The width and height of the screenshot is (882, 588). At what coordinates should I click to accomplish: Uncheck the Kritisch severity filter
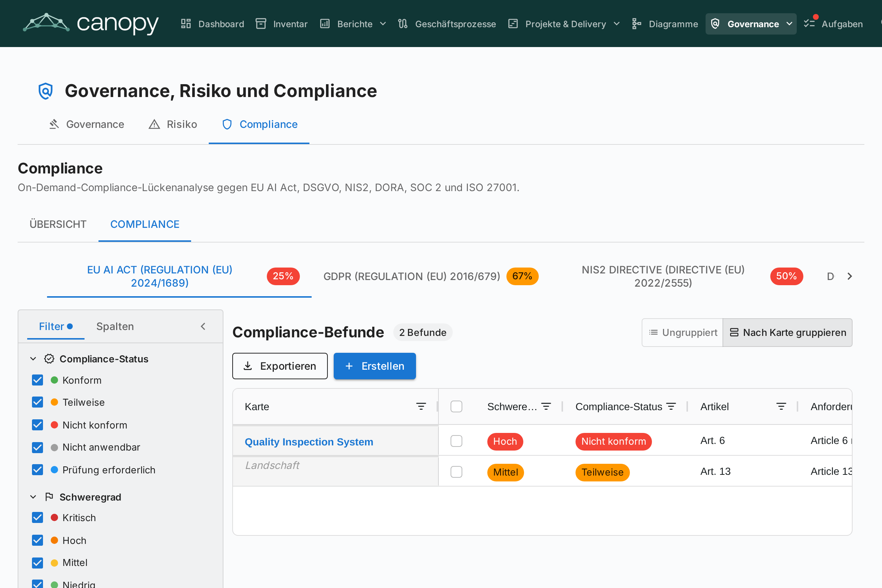[37, 518]
